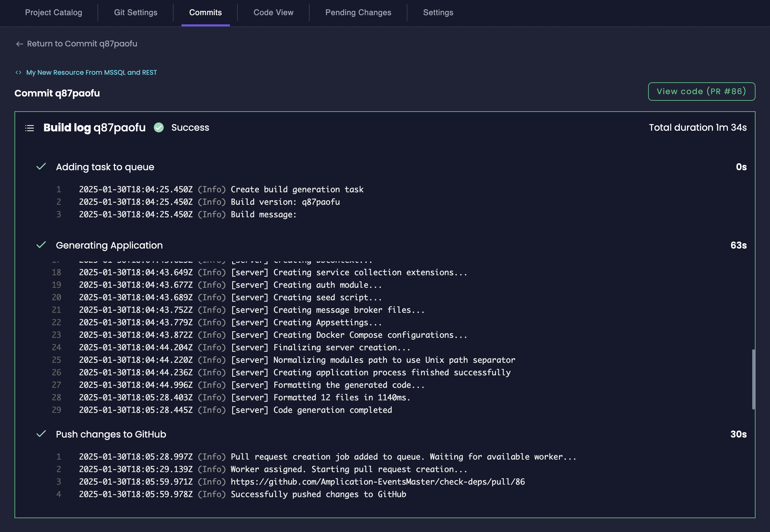
Task: Open the Project Catalog tab
Action: (x=53, y=12)
